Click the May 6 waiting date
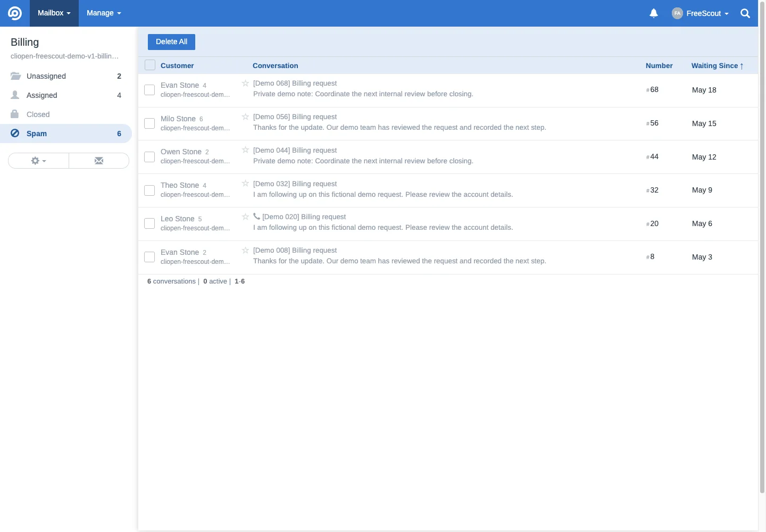 pos(702,223)
